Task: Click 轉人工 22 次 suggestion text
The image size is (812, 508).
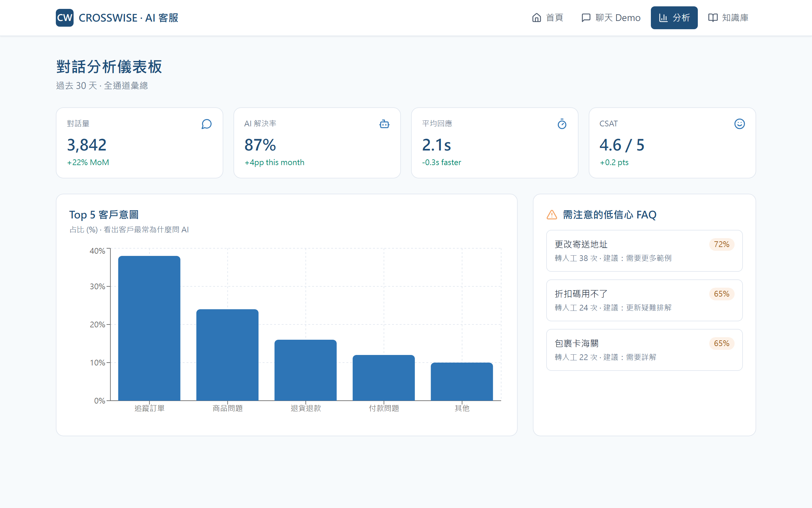Action: 605,357
